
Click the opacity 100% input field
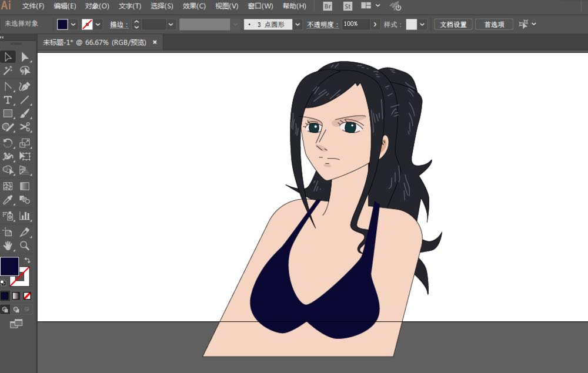[356, 24]
